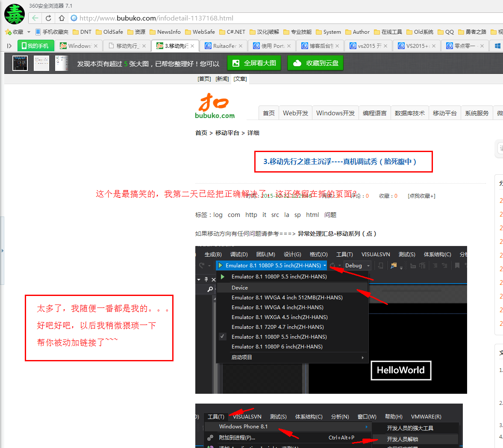Click the article title link

pos(340,161)
